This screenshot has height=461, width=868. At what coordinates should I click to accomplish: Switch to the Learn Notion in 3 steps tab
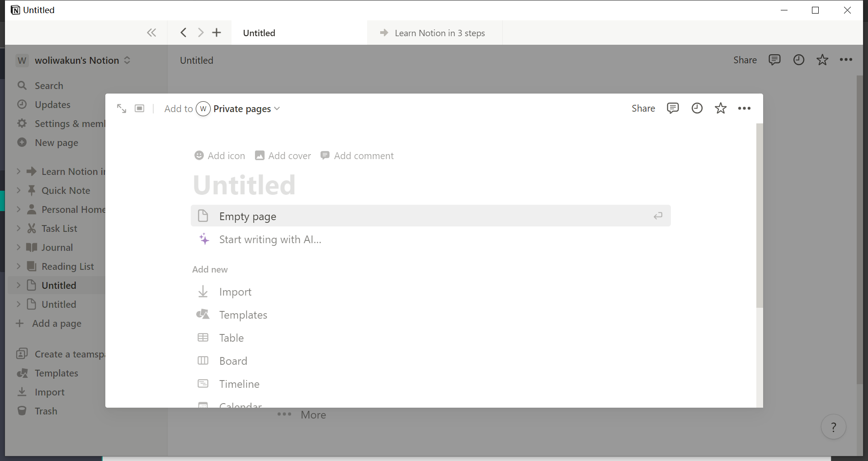click(x=433, y=33)
